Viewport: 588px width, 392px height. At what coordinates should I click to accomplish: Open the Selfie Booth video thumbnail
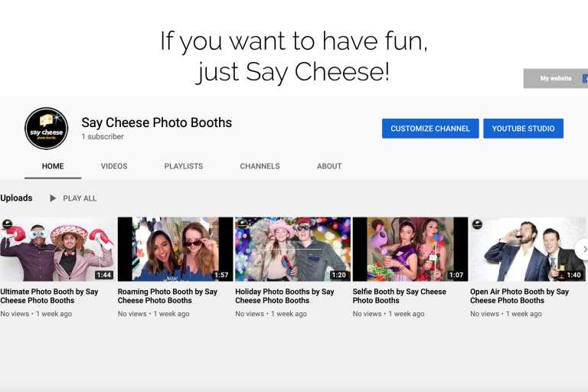pos(410,249)
